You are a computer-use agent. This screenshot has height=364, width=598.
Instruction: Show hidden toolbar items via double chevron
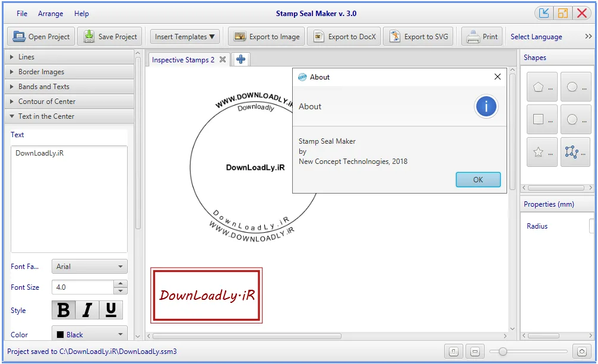coord(588,36)
